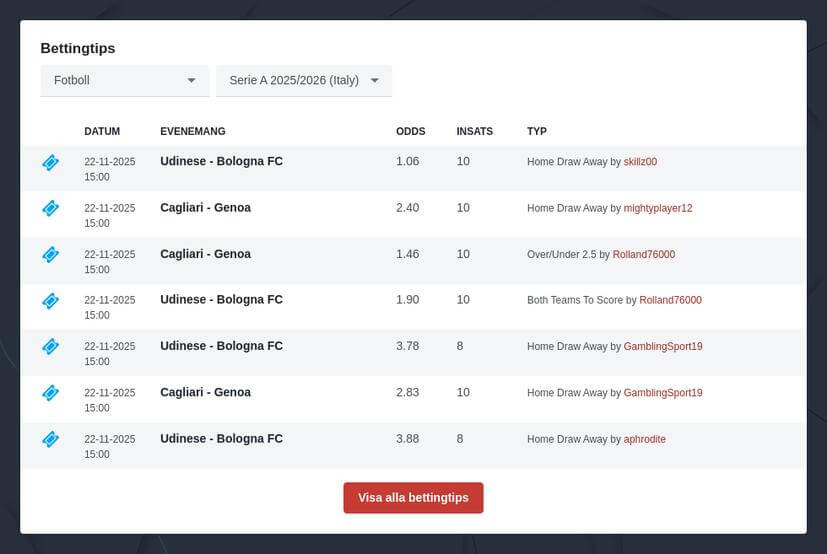The width and height of the screenshot is (827, 554).
Task: Click ticket icon for the Over/Under 2.5 tip
Action: click(x=50, y=254)
